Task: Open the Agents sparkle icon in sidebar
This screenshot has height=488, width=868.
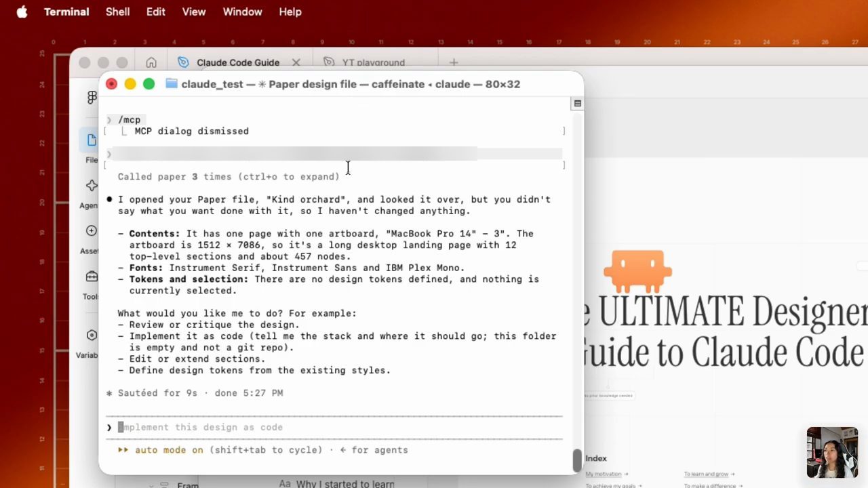Action: point(91,186)
